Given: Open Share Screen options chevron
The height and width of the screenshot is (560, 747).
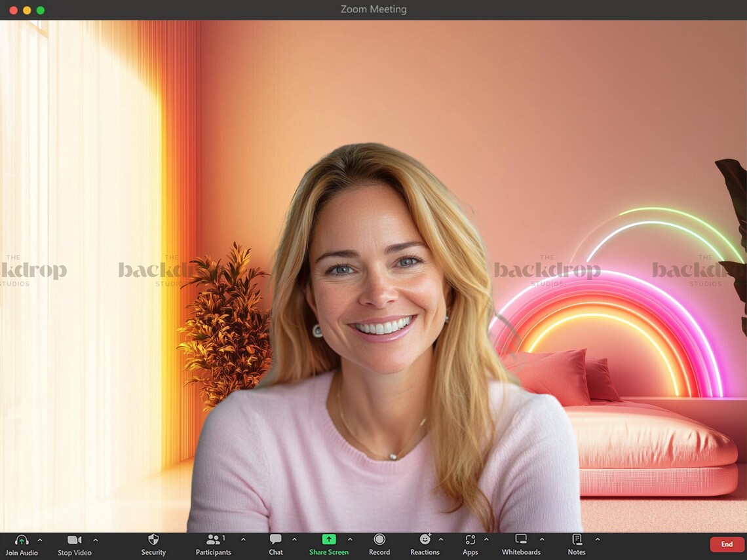Looking at the screenshot, I should click(349, 540).
